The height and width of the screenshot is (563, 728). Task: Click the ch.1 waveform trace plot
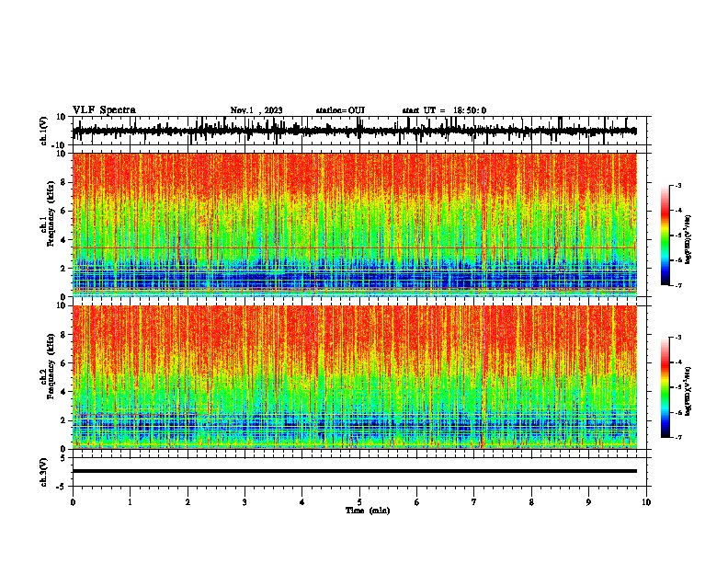point(355,131)
